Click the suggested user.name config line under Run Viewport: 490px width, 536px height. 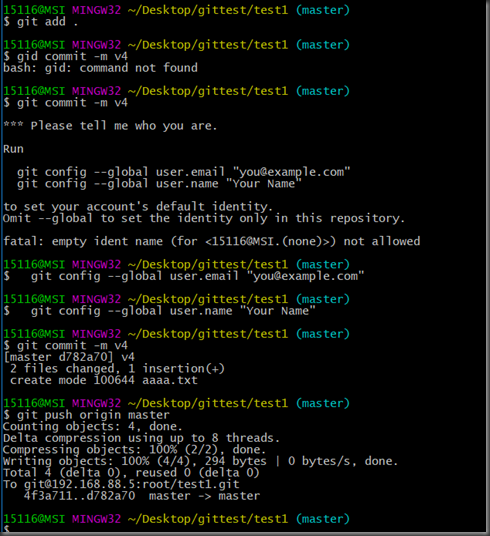(x=159, y=184)
